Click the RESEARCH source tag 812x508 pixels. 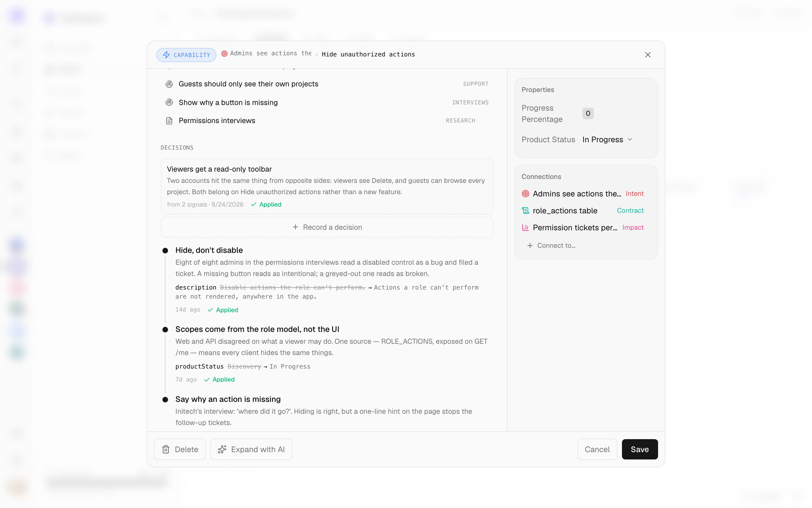(x=460, y=121)
